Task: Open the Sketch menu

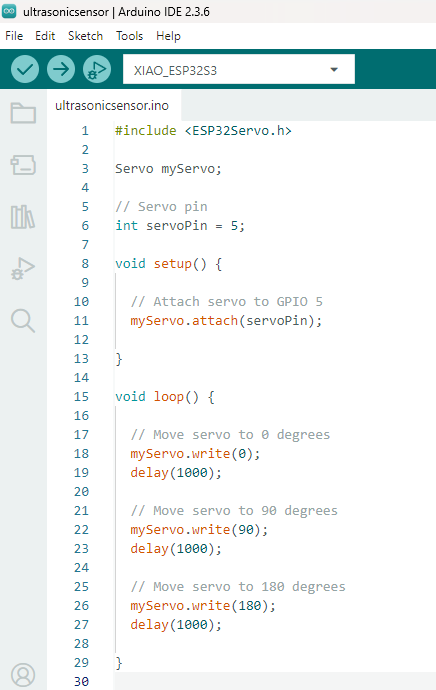Action: (85, 36)
